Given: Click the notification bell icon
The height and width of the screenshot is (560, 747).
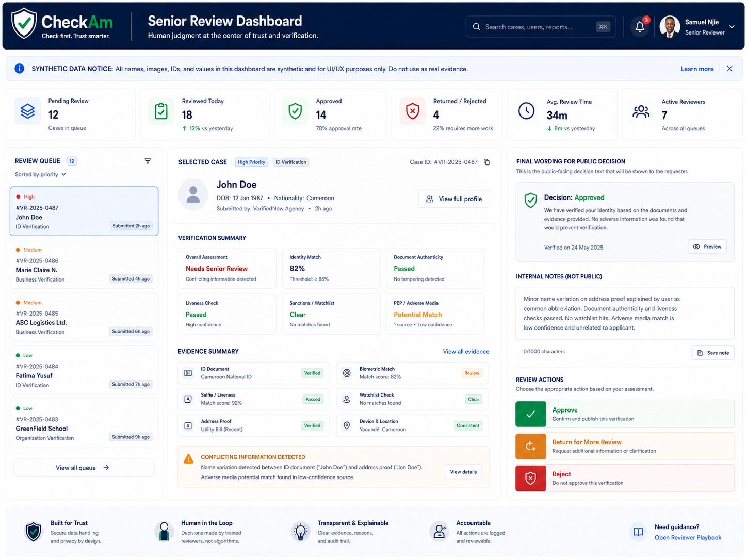Looking at the screenshot, I should [x=640, y=27].
